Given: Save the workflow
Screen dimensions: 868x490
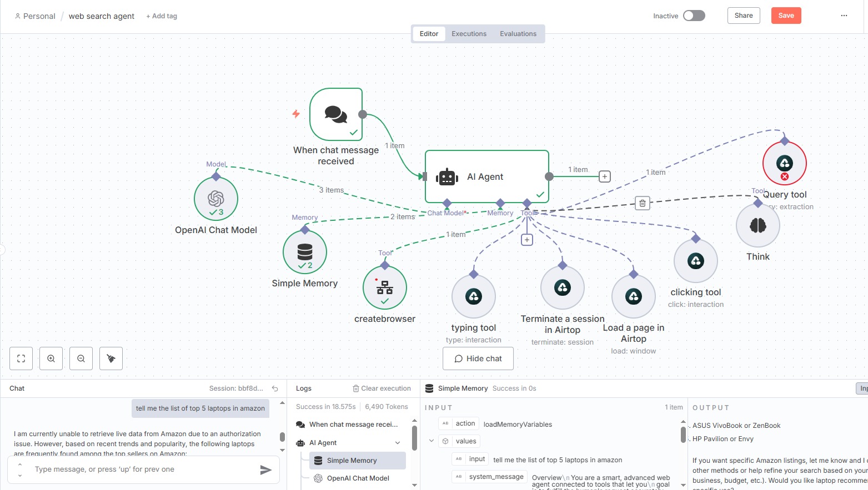Looking at the screenshot, I should 786,16.
